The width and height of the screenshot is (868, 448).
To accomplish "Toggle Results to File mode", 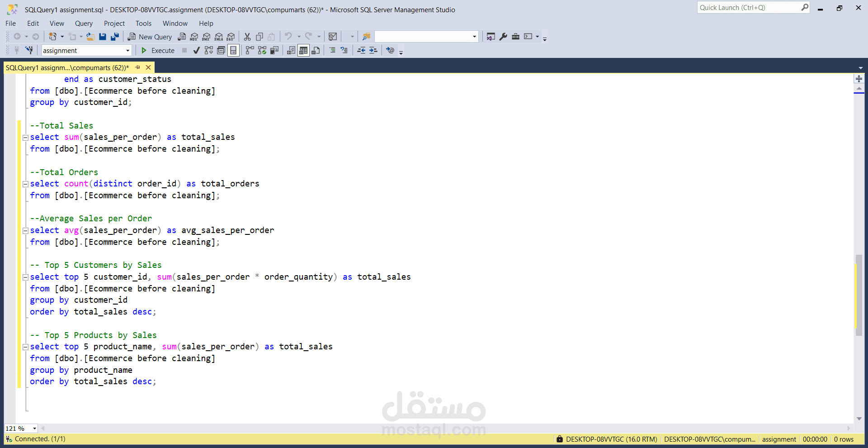I will tap(316, 50).
